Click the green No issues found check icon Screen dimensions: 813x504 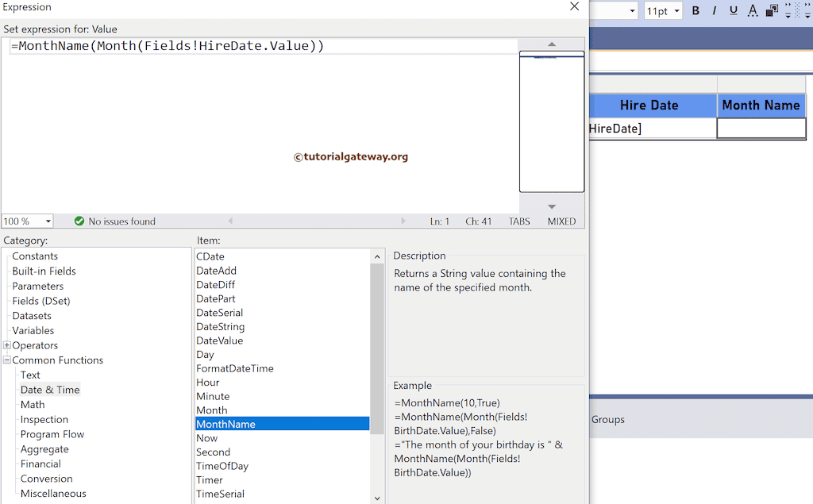pos(79,221)
